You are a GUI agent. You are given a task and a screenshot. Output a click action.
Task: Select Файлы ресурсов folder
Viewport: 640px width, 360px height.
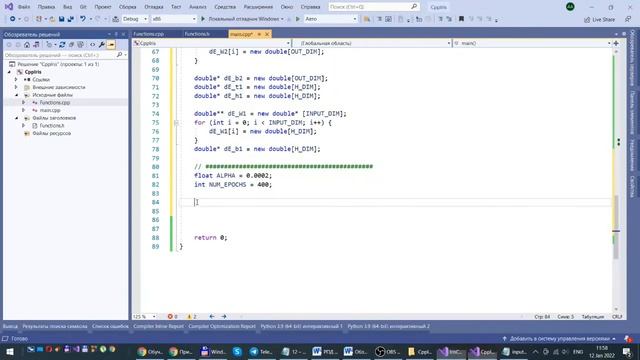(x=51, y=133)
